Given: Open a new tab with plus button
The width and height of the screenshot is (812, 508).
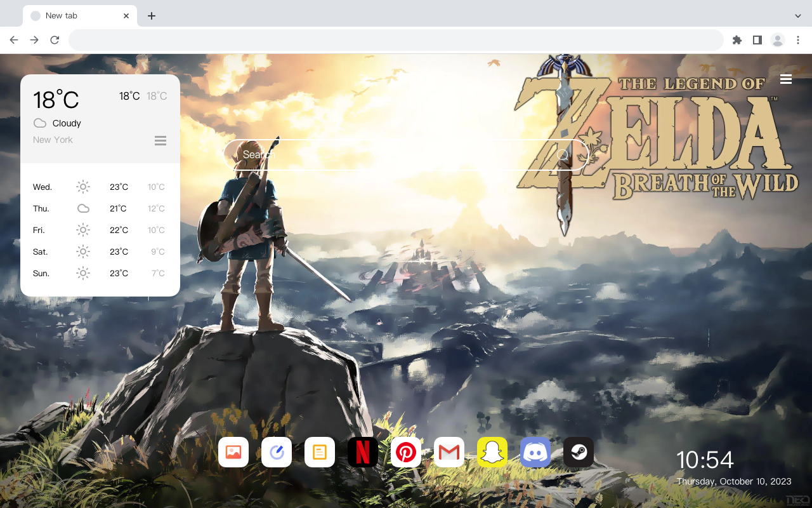Looking at the screenshot, I should pyautogui.click(x=152, y=16).
